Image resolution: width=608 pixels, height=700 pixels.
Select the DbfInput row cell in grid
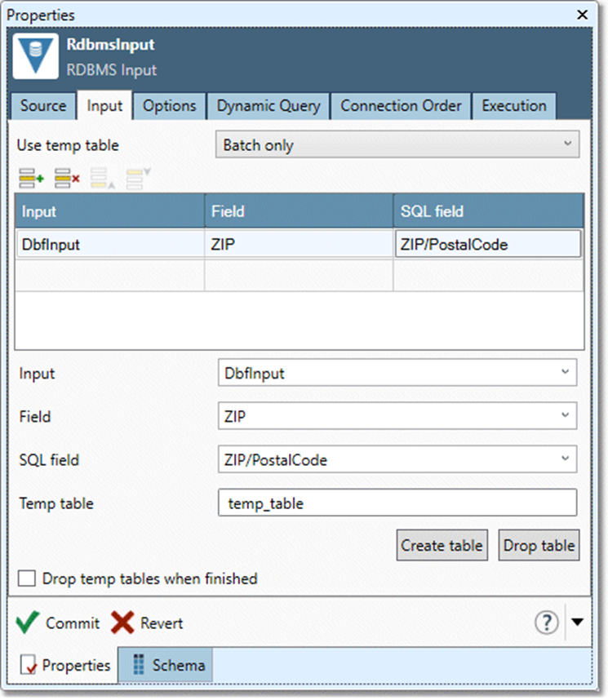tap(109, 244)
